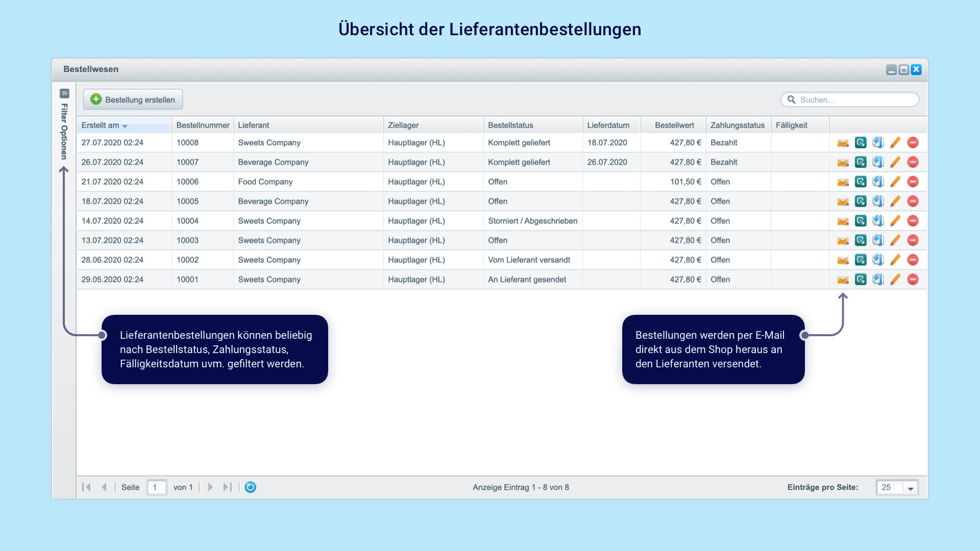Send order 10007 by e-mail icon
Viewport: 980px width, 551px height.
[x=843, y=162]
